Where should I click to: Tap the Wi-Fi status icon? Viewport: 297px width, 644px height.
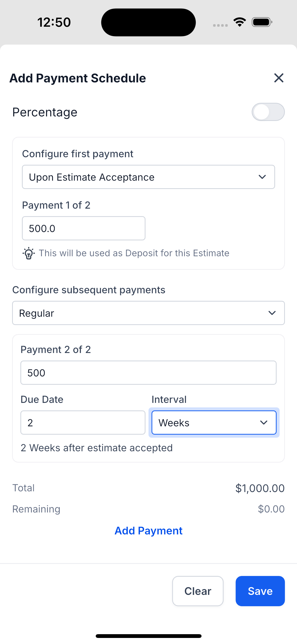click(x=240, y=22)
